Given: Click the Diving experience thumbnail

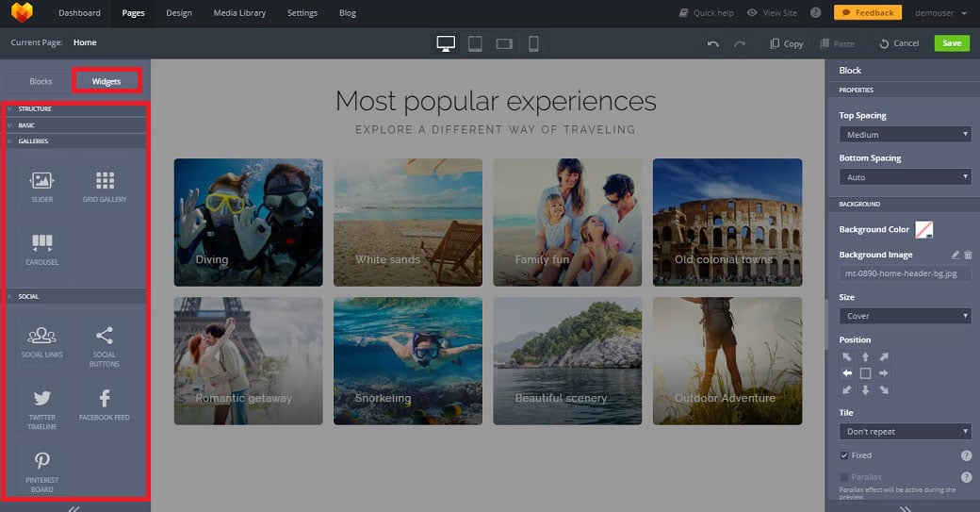Looking at the screenshot, I should (248, 222).
